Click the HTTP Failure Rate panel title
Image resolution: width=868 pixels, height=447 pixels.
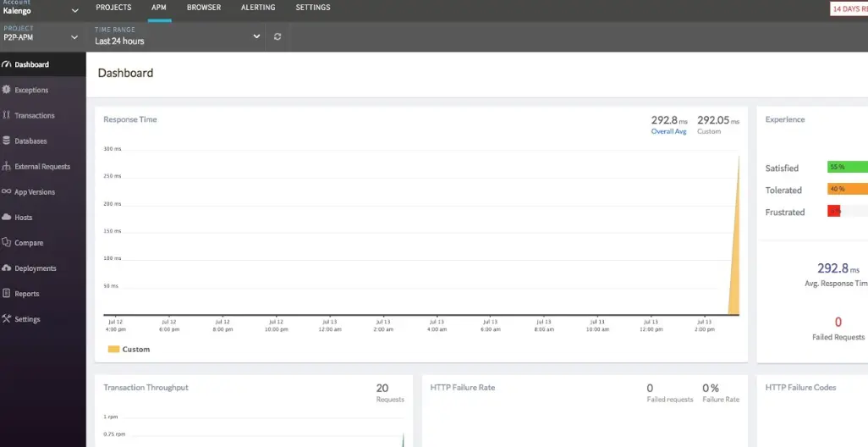point(462,388)
